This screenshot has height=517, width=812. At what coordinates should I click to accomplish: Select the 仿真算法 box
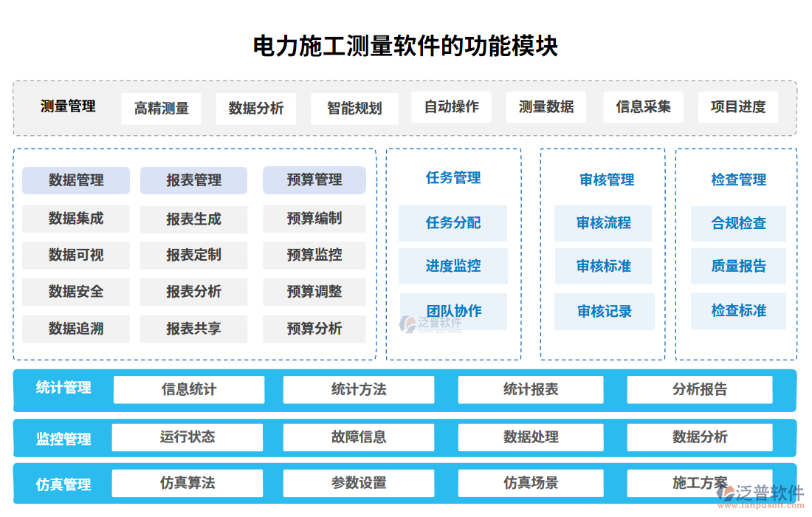186,483
